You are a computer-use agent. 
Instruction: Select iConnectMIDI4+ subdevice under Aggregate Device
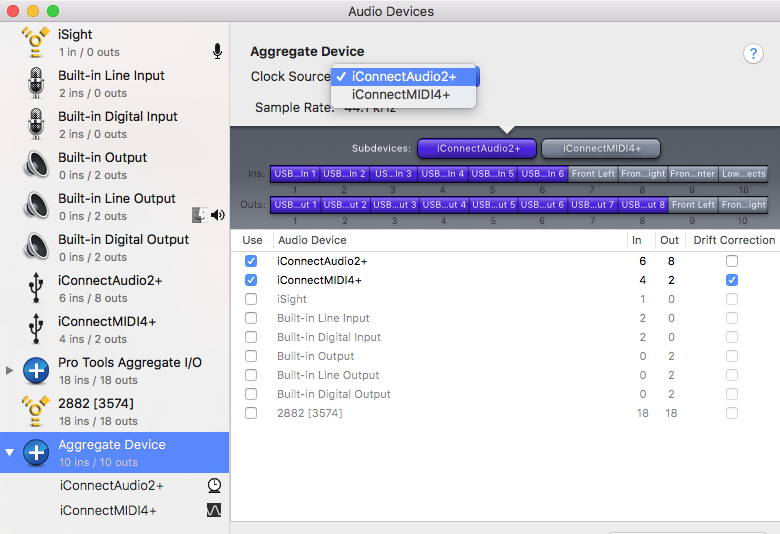[114, 511]
